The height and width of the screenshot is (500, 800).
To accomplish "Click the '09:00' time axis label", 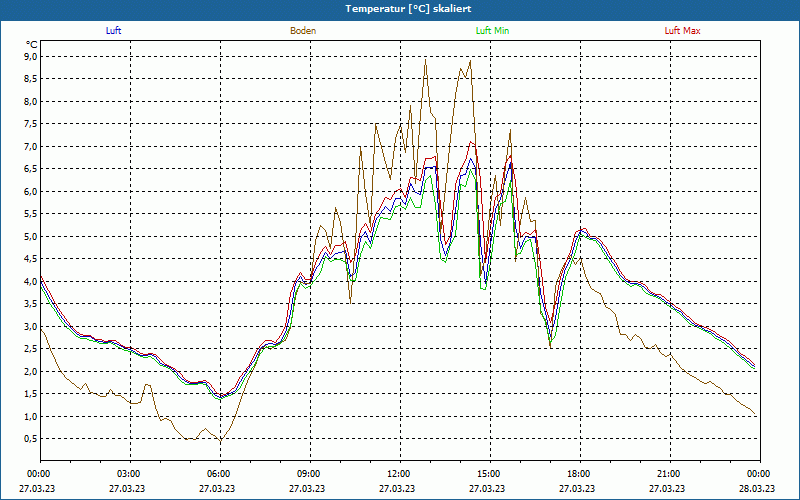I will click(308, 474).
